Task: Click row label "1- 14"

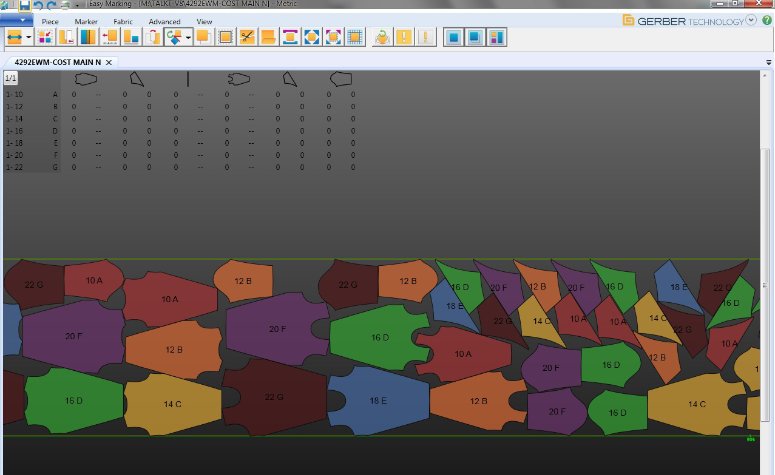Action: pyautogui.click(x=14, y=119)
